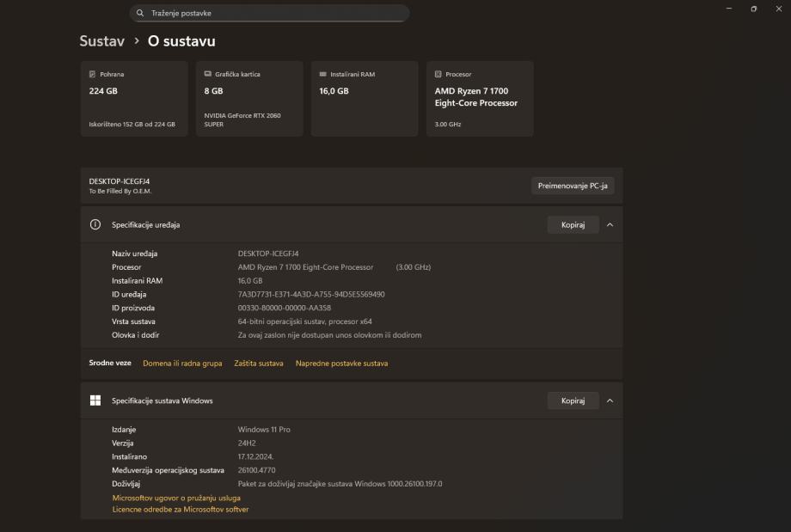Click the search magnifier icon
The height and width of the screenshot is (532, 791).
point(140,13)
